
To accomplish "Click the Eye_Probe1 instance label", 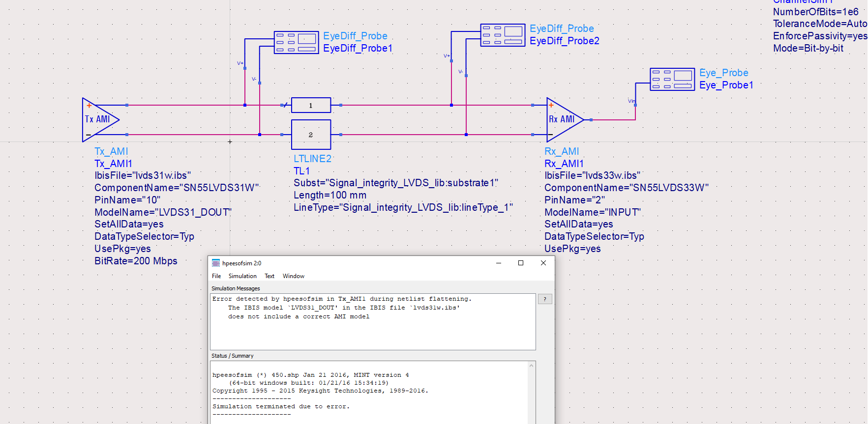I will pos(726,85).
